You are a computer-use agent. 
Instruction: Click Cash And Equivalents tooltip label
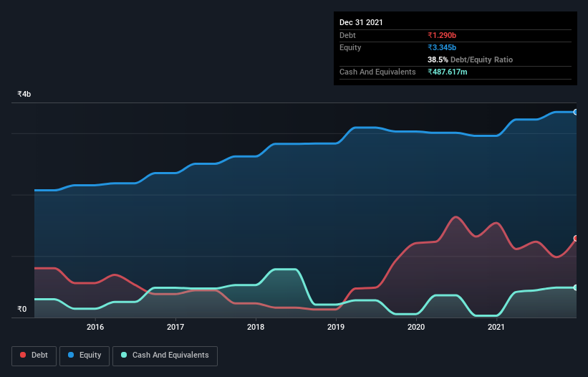(x=377, y=72)
